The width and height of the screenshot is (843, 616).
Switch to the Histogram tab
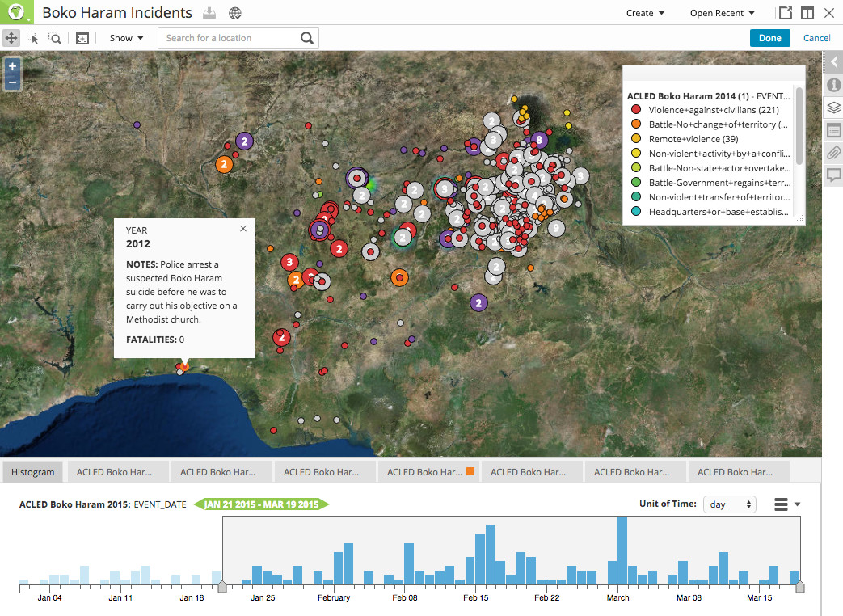point(33,472)
